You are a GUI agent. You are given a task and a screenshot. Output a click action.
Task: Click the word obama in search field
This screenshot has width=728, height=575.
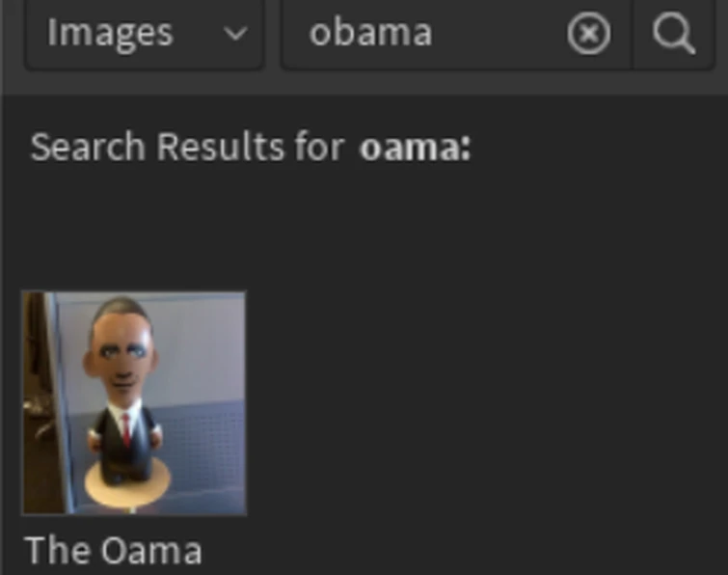click(371, 34)
